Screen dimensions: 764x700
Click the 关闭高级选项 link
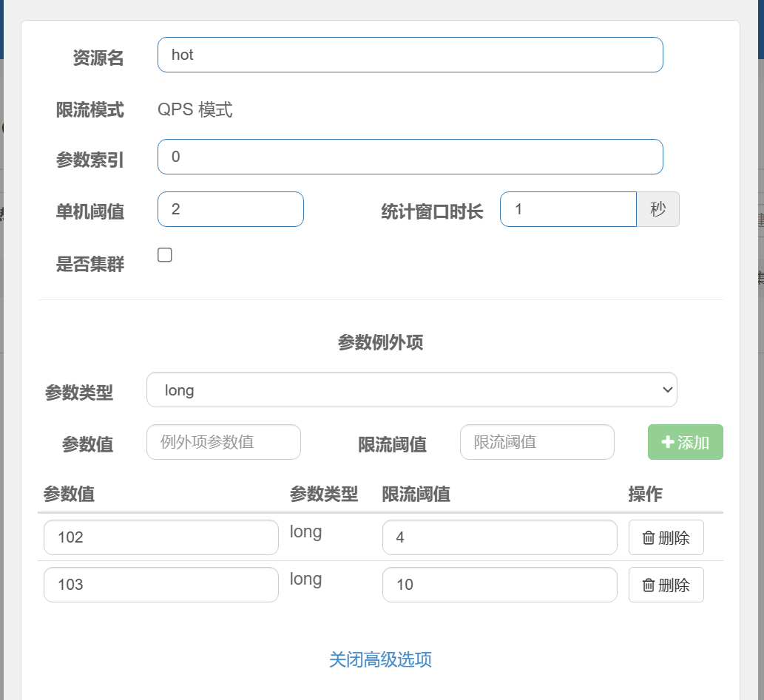381,659
